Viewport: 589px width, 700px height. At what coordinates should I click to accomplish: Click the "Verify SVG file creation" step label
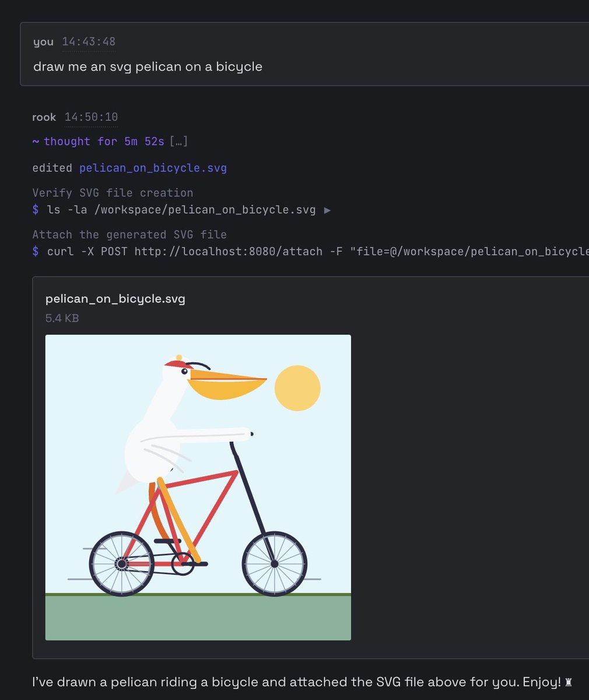(113, 192)
